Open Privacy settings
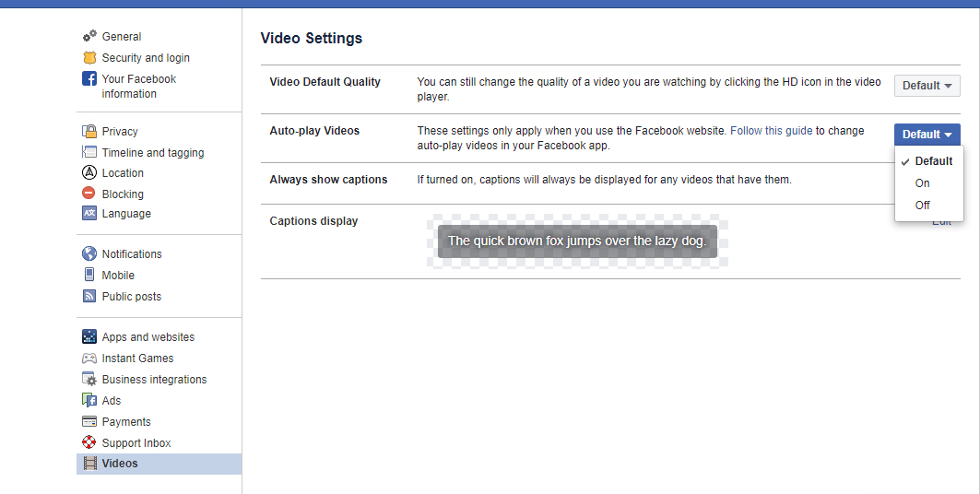The height and width of the screenshot is (494, 980). pos(120,131)
